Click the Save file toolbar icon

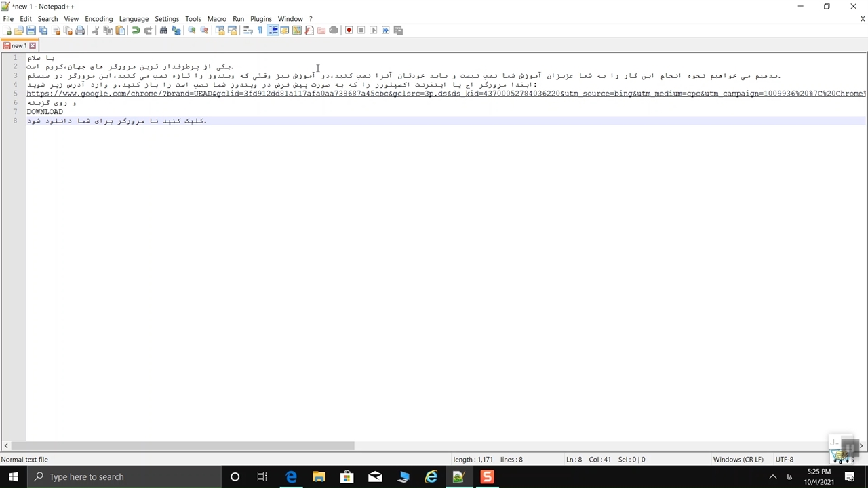31,30
